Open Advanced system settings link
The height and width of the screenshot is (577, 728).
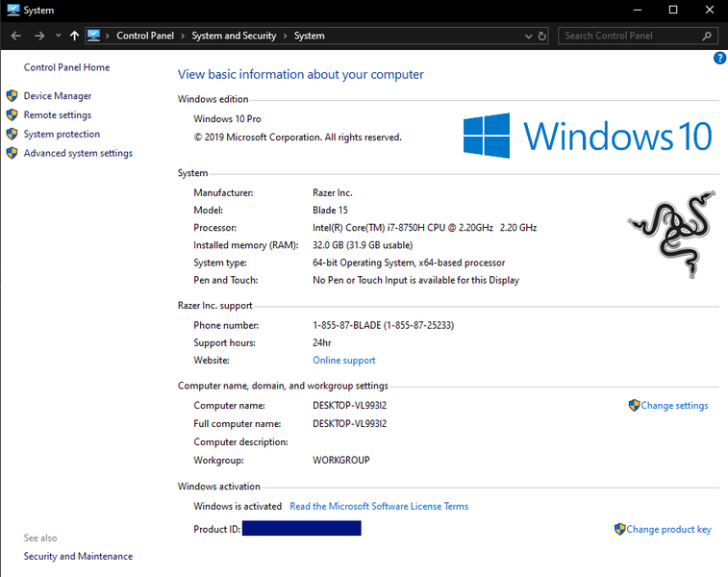tap(78, 153)
